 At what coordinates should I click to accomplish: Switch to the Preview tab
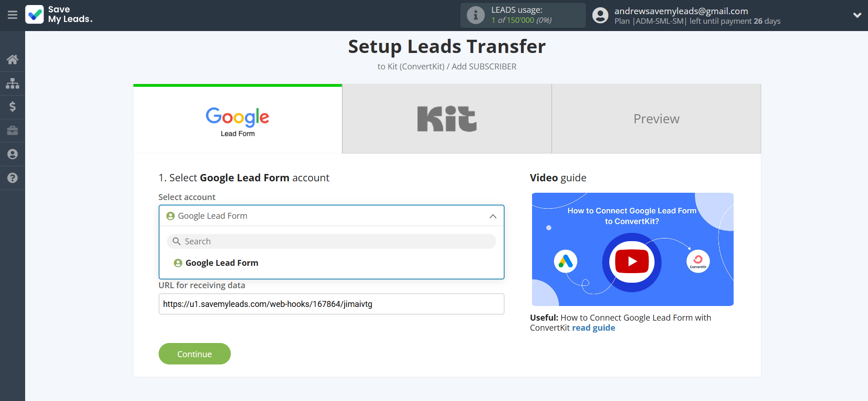point(656,119)
